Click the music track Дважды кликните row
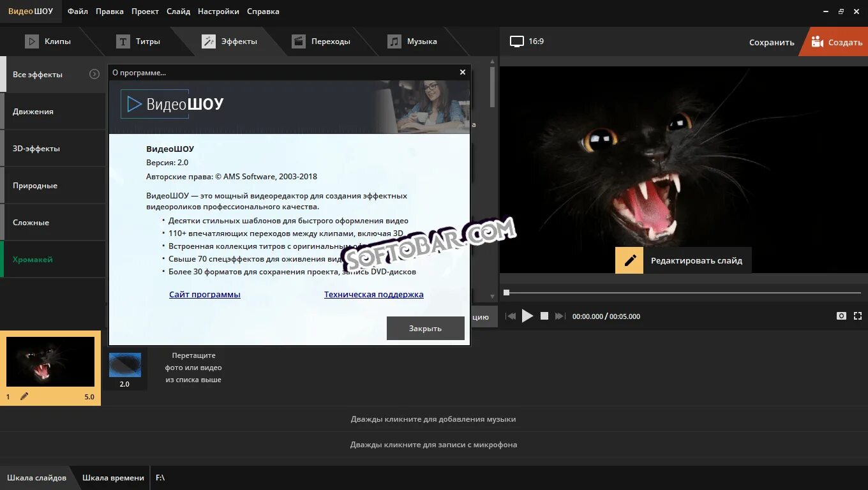This screenshot has height=490, width=868. (434, 419)
